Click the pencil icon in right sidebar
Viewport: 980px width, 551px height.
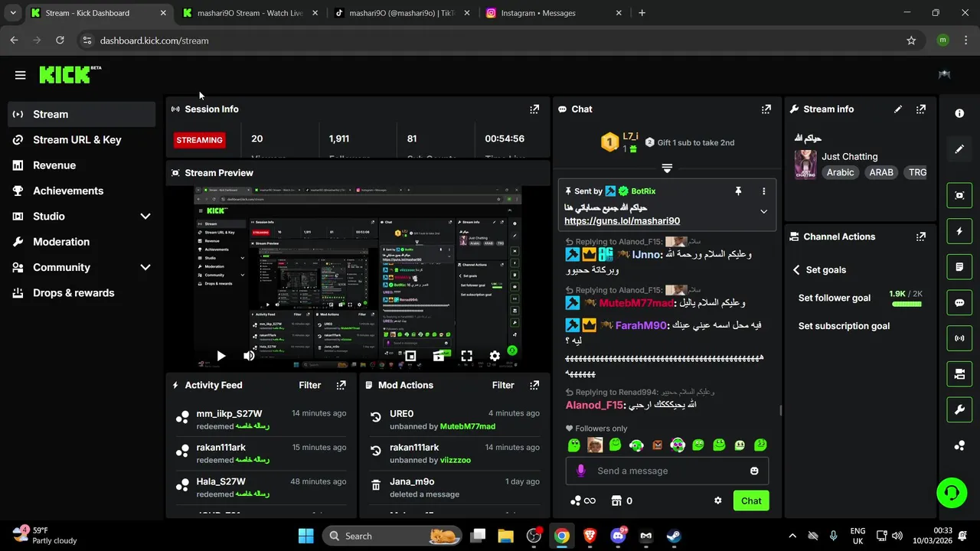[959, 148]
